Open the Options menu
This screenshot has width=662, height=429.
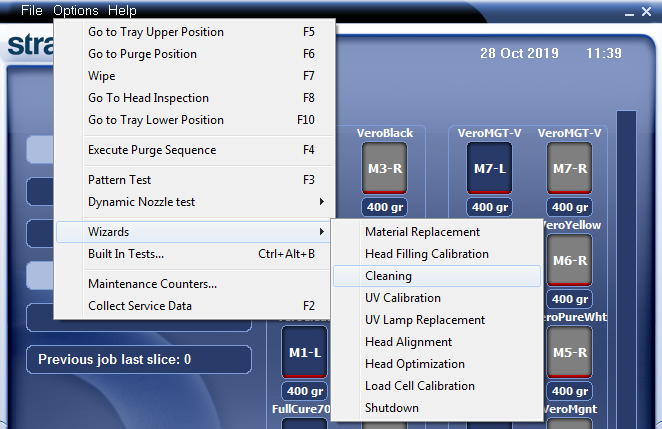(x=76, y=11)
